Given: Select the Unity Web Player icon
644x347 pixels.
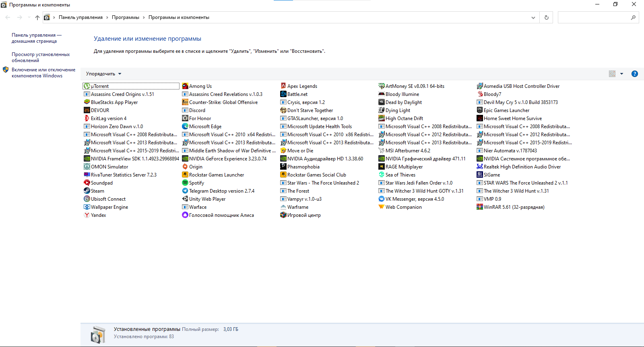Looking at the screenshot, I should point(185,199).
